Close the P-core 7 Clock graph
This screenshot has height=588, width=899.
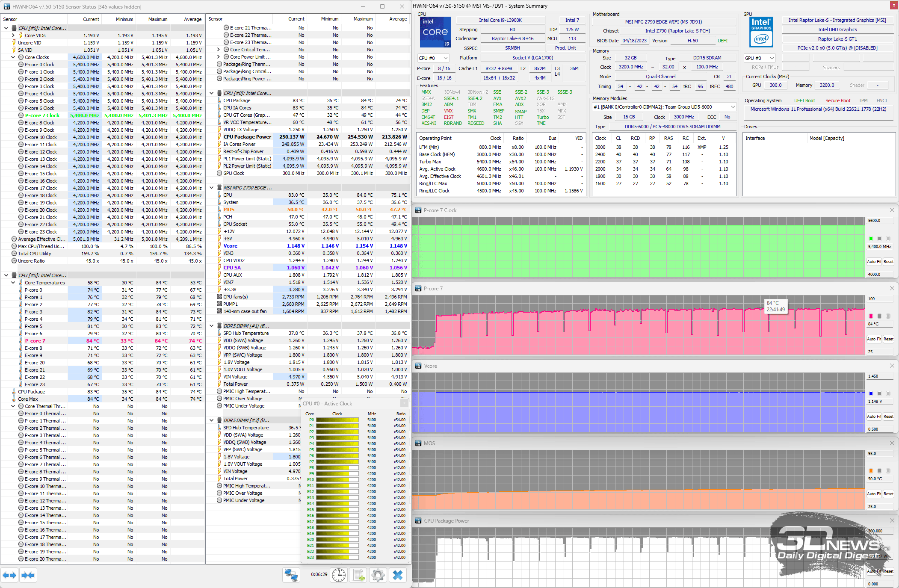pyautogui.click(x=892, y=210)
